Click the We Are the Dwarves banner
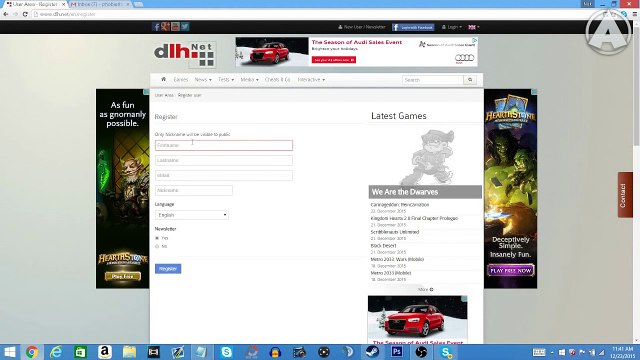The image size is (640, 360). pyautogui.click(x=425, y=192)
